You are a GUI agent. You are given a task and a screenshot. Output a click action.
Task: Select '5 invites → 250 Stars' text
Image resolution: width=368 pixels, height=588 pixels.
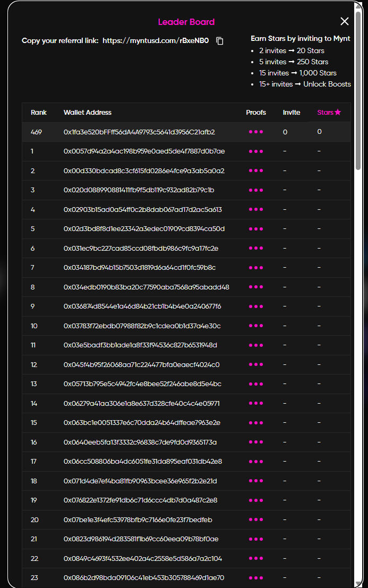coord(294,62)
